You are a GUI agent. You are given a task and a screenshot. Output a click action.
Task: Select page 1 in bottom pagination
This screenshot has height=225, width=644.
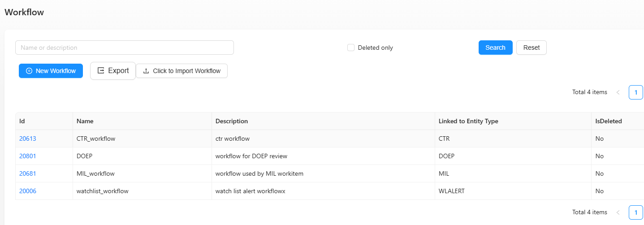point(635,212)
